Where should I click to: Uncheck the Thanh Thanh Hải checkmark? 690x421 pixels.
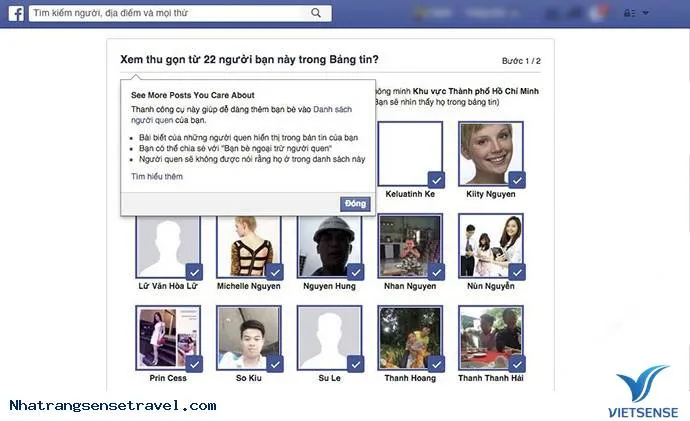pos(517,364)
